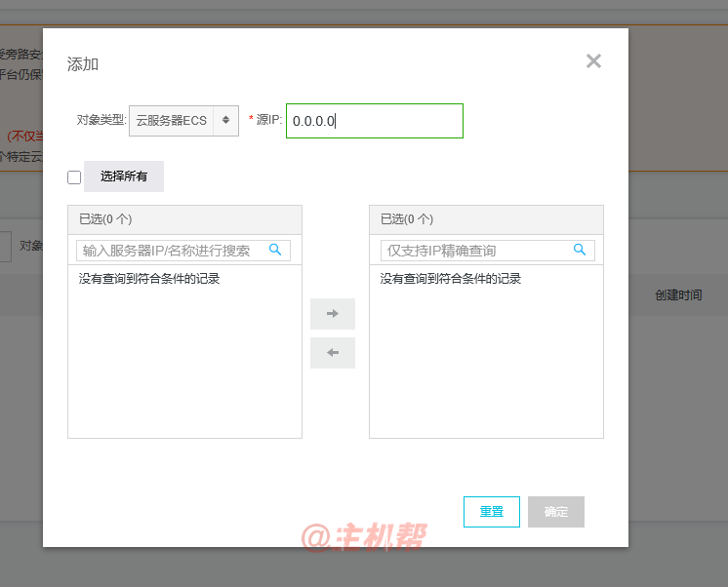Tick the checkbox next to 选择所有
This screenshot has height=587, width=728.
[x=74, y=177]
